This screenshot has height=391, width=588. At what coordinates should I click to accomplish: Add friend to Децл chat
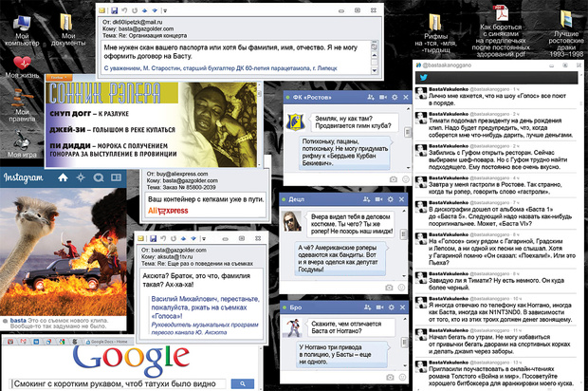367,199
